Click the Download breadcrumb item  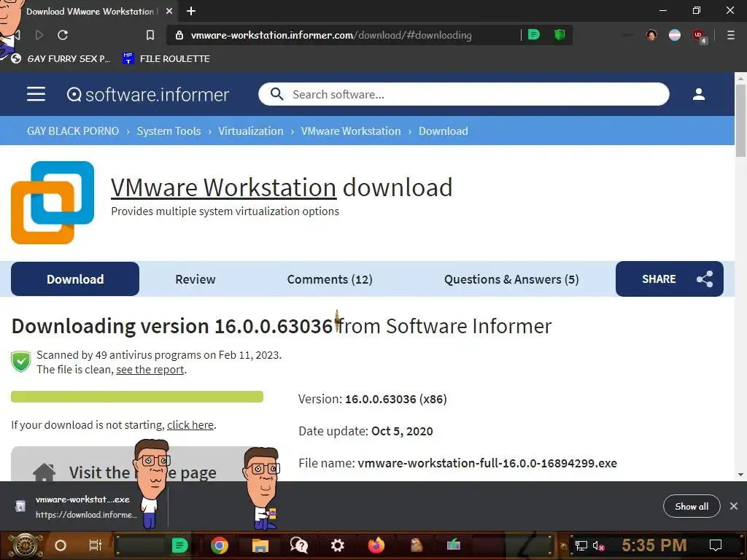(x=443, y=131)
